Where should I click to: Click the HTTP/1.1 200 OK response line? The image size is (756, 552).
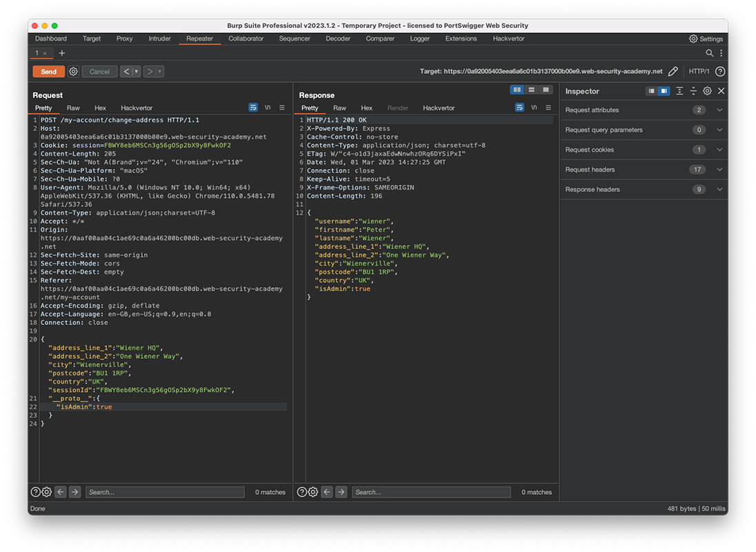pyautogui.click(x=337, y=120)
